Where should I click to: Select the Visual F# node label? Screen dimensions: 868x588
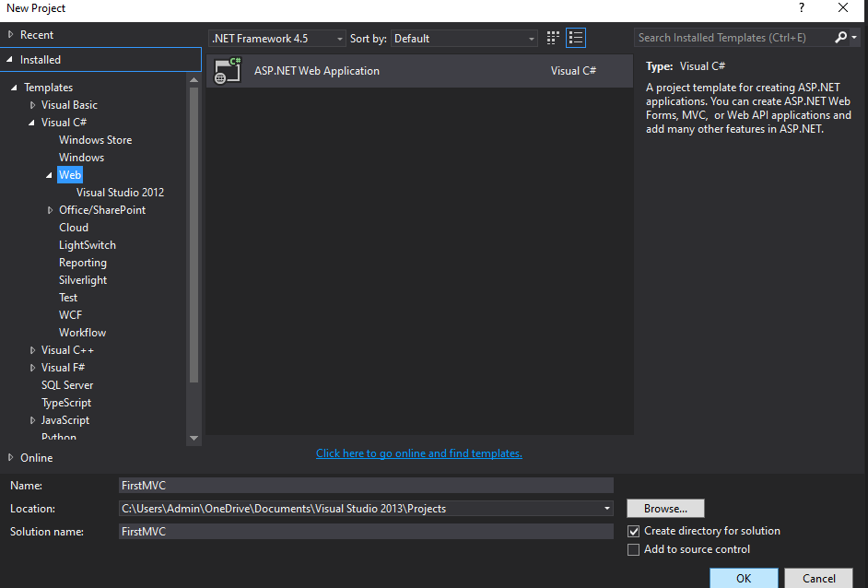[x=63, y=368]
